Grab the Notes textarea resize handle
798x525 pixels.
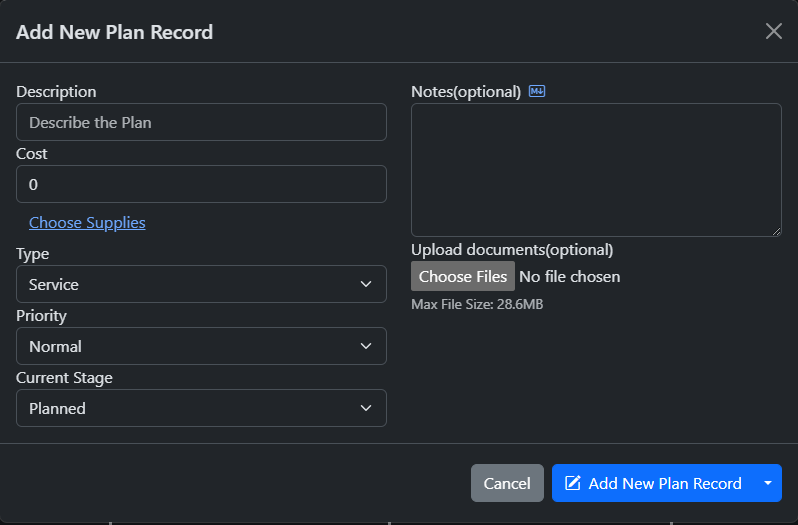point(775,230)
